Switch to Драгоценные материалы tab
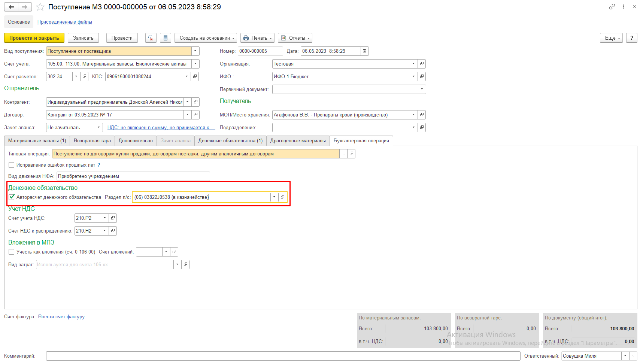This screenshot has height=364, width=643. [x=298, y=141]
